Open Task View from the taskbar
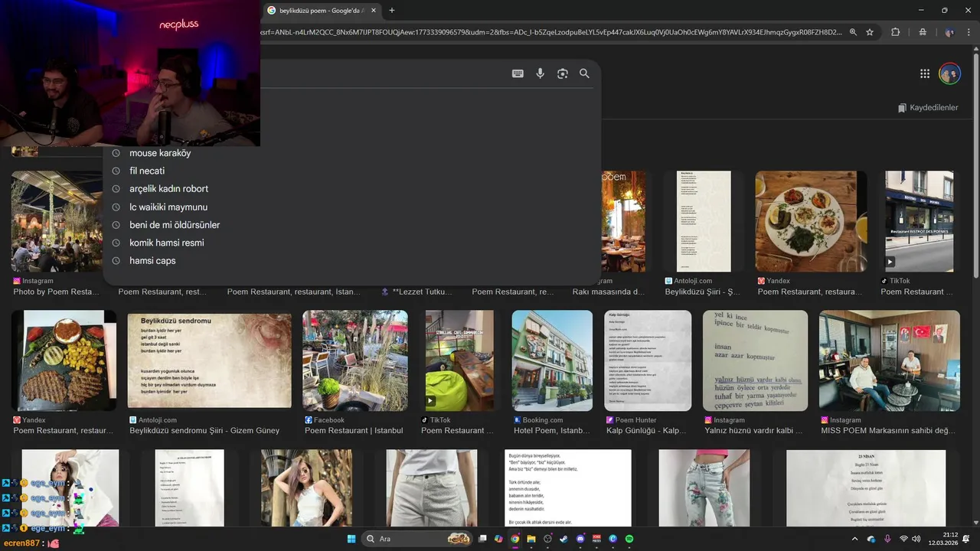The image size is (980, 551). coord(482,539)
